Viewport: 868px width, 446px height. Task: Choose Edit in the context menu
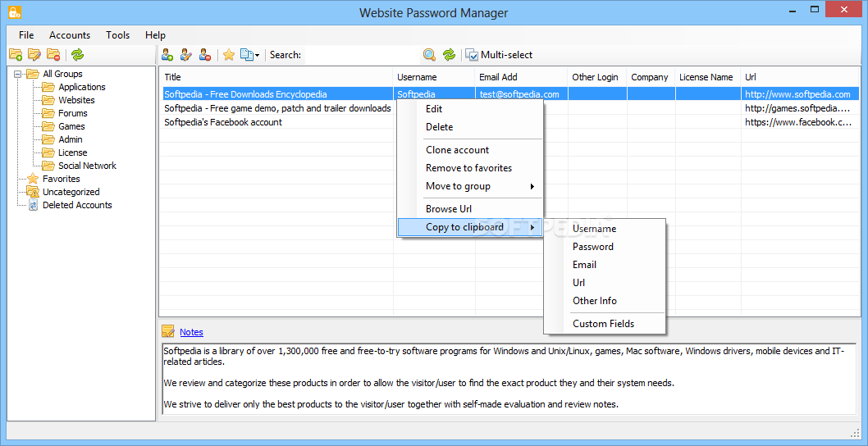pyautogui.click(x=470, y=109)
